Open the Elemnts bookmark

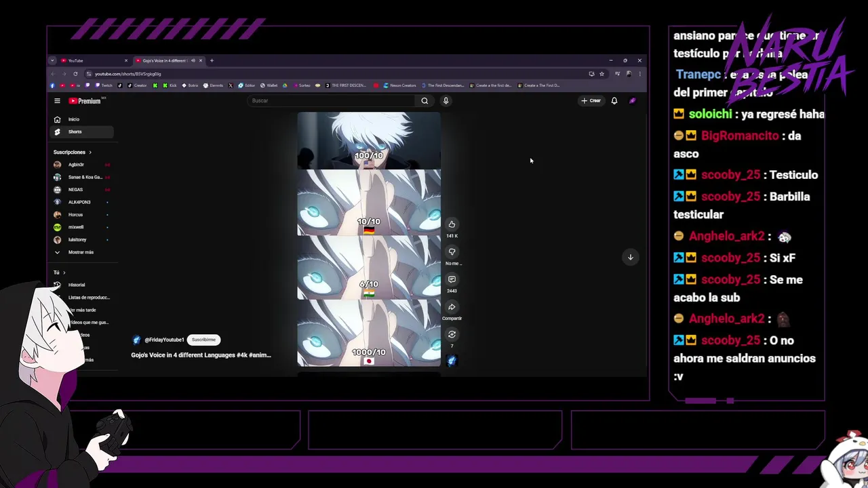pyautogui.click(x=213, y=85)
